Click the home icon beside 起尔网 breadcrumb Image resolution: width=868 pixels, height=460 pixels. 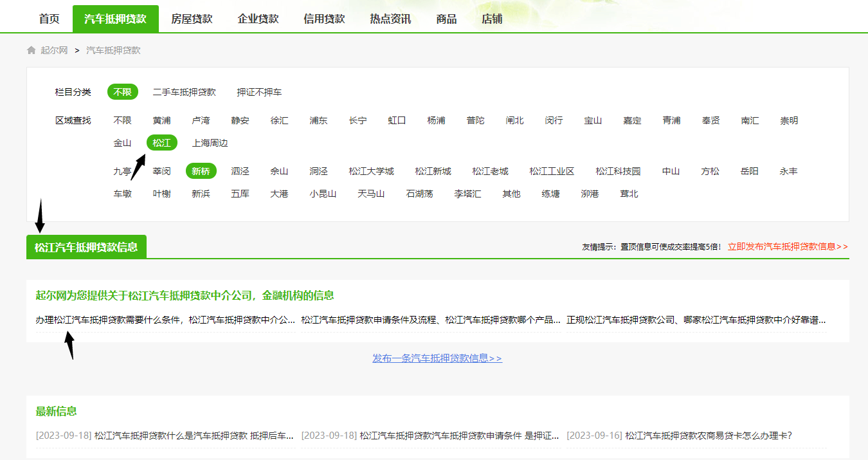31,50
